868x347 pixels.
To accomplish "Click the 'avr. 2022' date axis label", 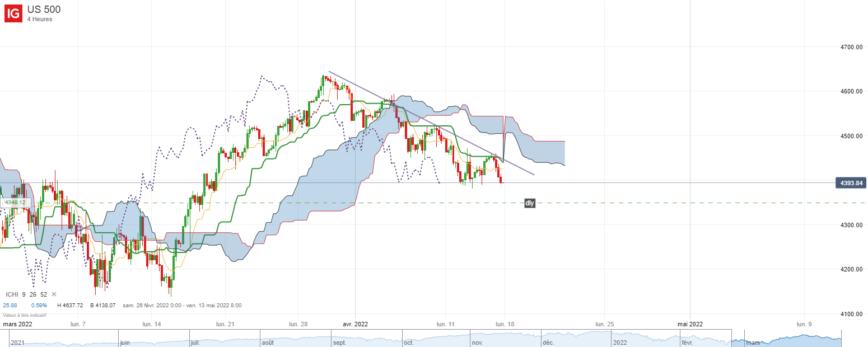I will coord(355,324).
